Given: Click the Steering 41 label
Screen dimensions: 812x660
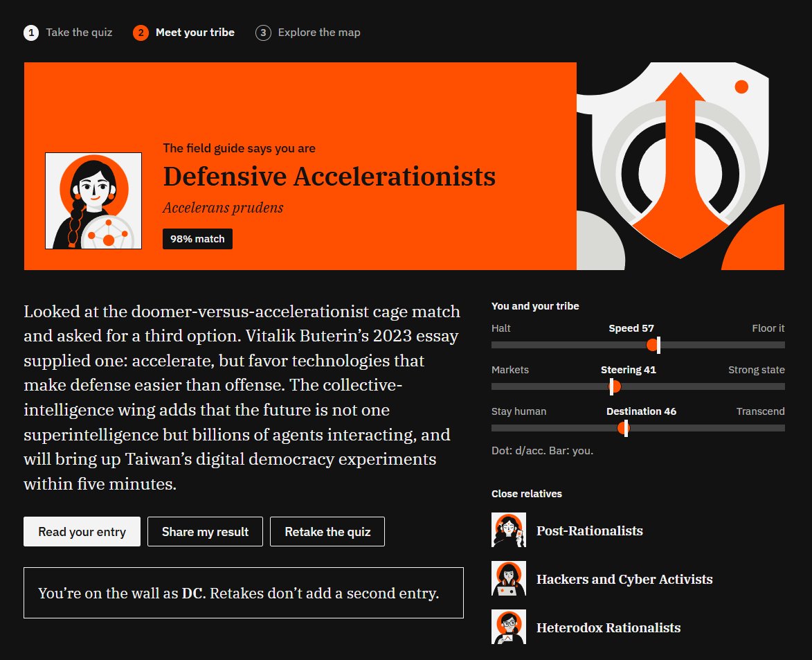Looking at the screenshot, I should (628, 369).
